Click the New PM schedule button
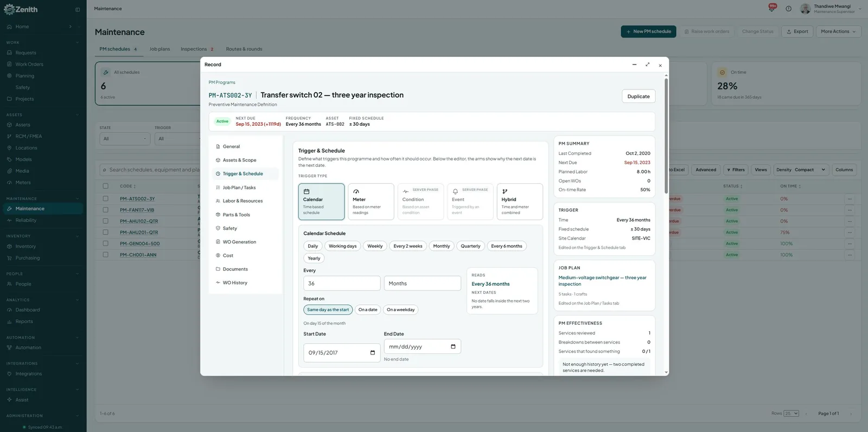The width and height of the screenshot is (868, 432). (648, 31)
